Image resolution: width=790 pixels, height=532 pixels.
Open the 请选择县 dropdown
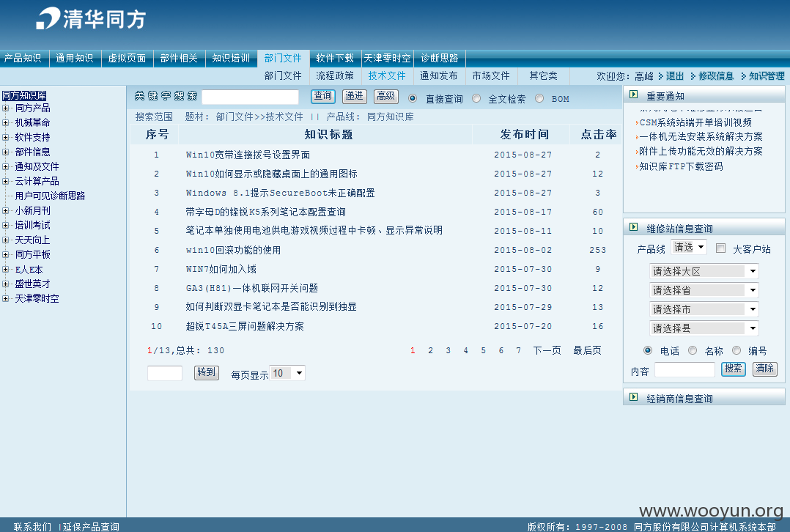click(704, 328)
